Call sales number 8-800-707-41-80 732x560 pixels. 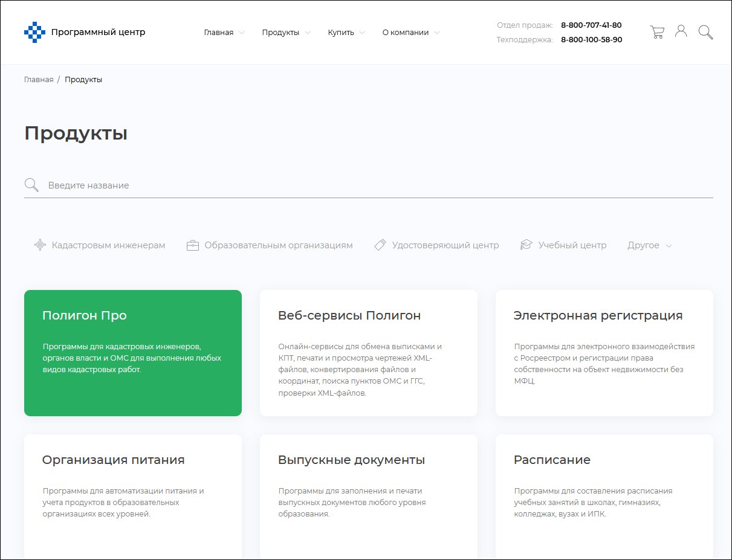pos(591,25)
